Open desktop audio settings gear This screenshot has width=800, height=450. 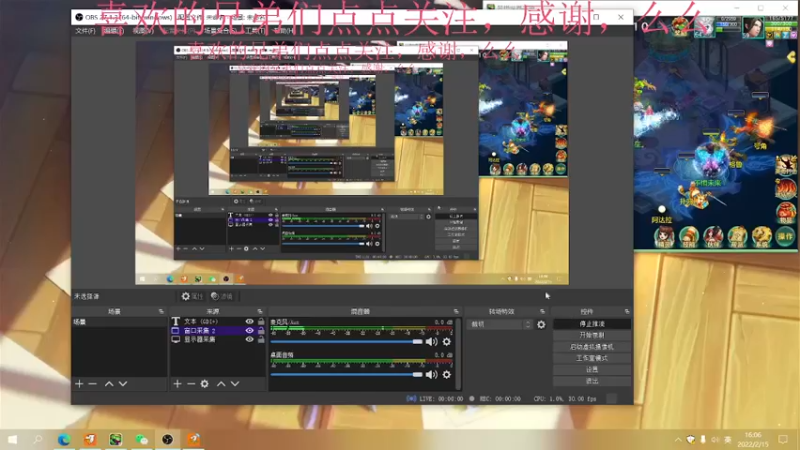[446, 374]
